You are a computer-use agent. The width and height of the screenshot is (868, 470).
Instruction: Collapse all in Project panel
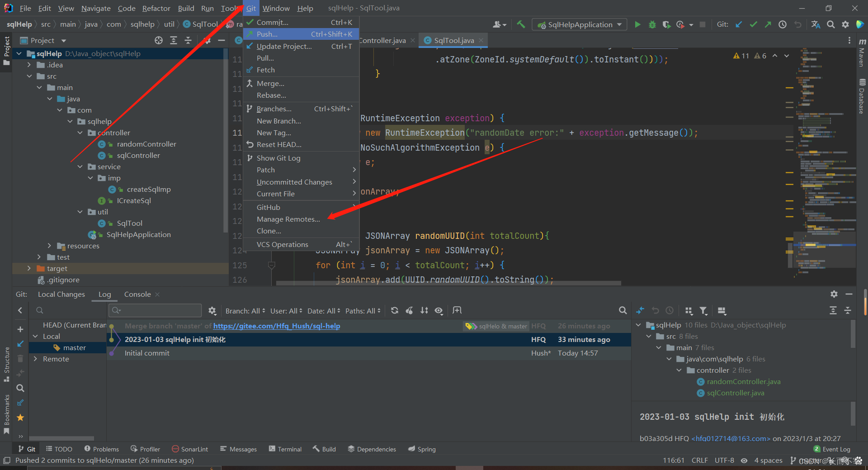point(188,40)
